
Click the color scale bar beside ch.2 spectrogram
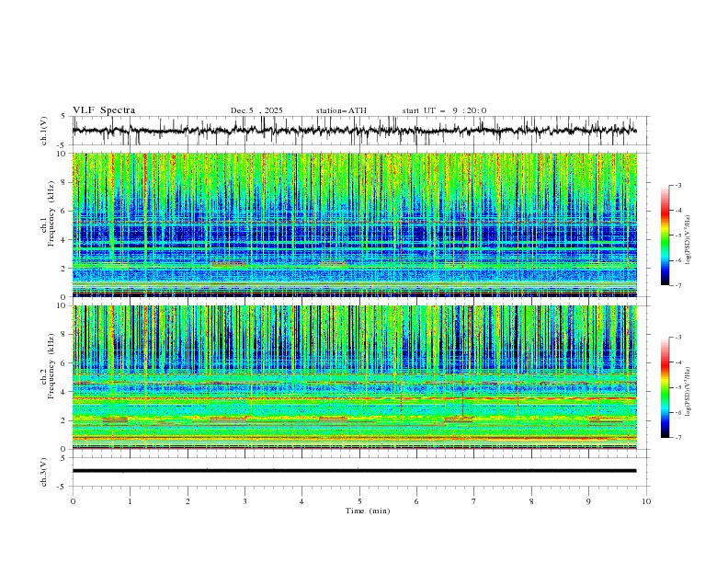coord(665,387)
